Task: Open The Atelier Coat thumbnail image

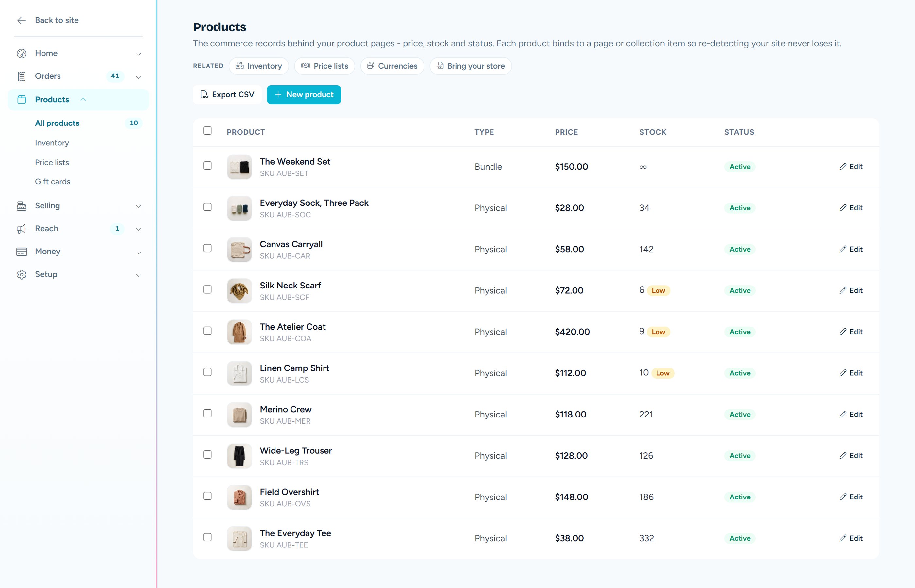Action: [240, 332]
